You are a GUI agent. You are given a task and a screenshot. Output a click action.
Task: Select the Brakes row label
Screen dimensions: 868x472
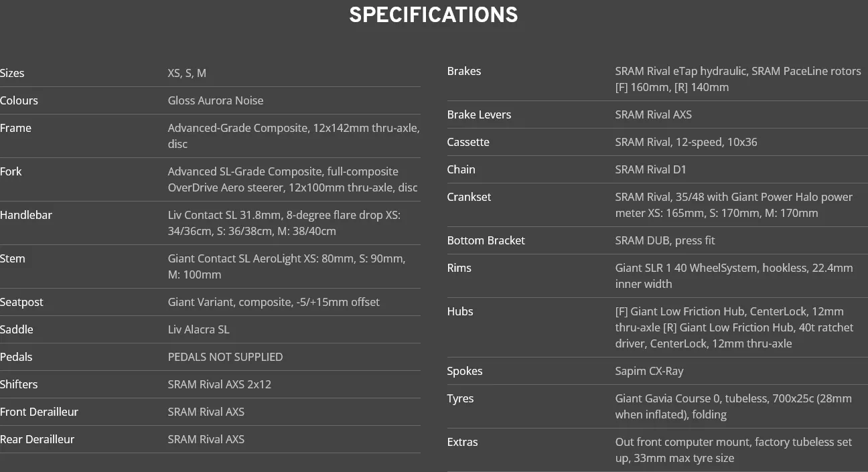464,71
